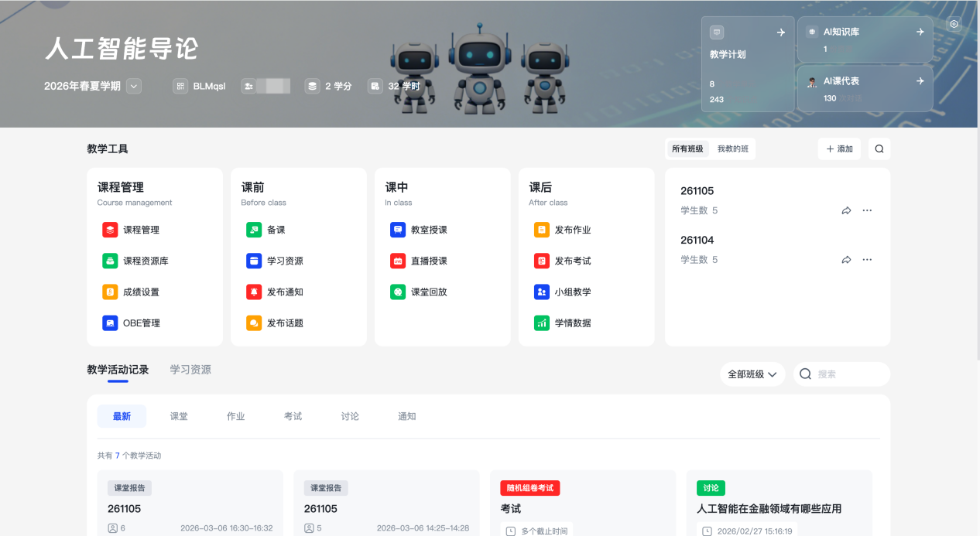Open the settings gear in banner
The width and height of the screenshot is (980, 536).
coord(954,24)
